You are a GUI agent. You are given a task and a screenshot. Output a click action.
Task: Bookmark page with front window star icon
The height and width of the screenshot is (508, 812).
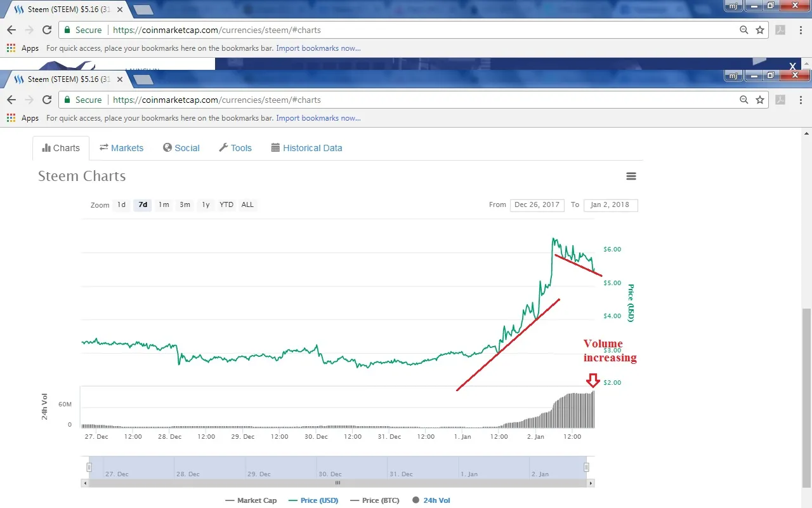760,100
